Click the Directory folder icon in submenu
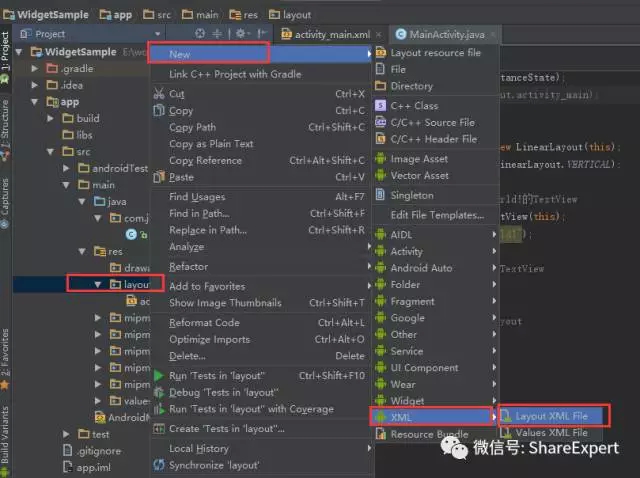The image size is (640, 478). coord(380,86)
